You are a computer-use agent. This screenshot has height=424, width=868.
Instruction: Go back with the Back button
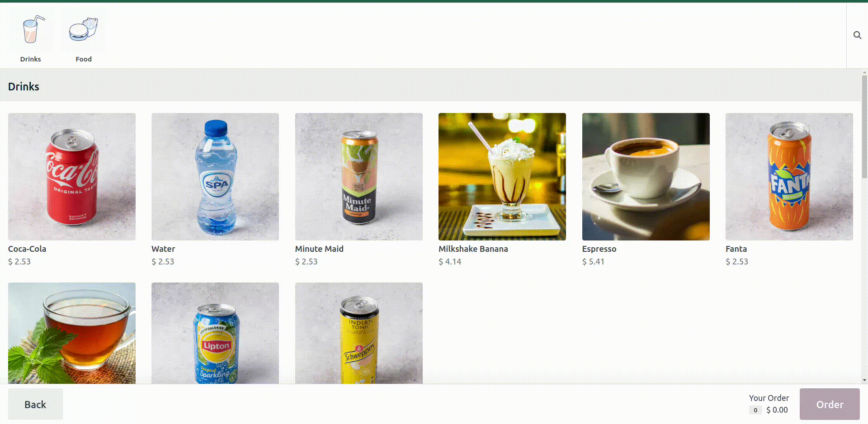point(35,404)
